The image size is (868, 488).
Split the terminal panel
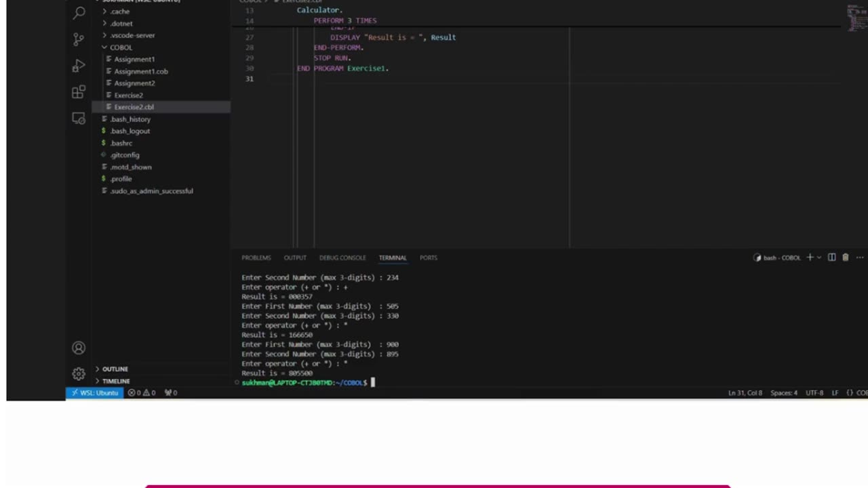(832, 258)
